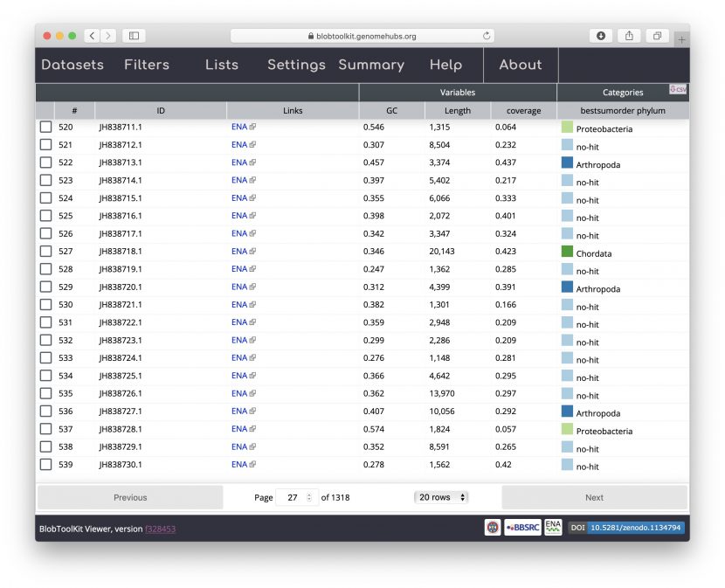Click the Wellcome Sanger logo in the footer
725x588 pixels.
click(492, 528)
